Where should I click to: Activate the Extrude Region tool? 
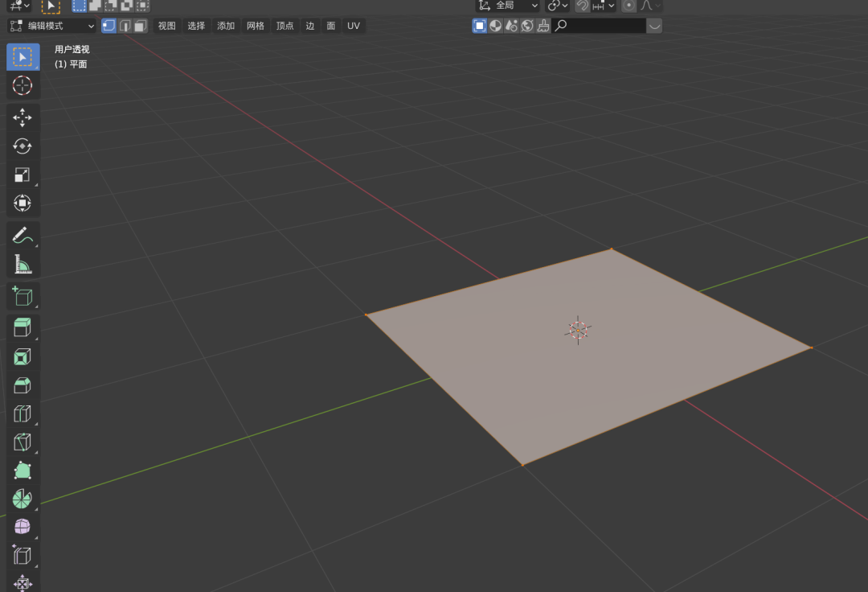(x=23, y=328)
